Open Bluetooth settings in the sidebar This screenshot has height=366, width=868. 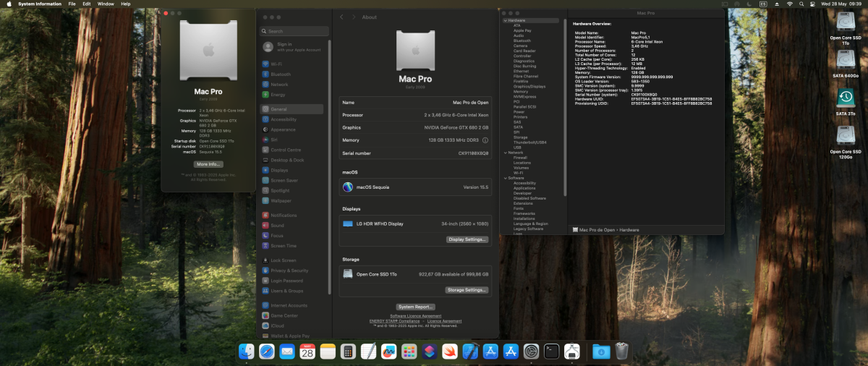tap(292, 74)
